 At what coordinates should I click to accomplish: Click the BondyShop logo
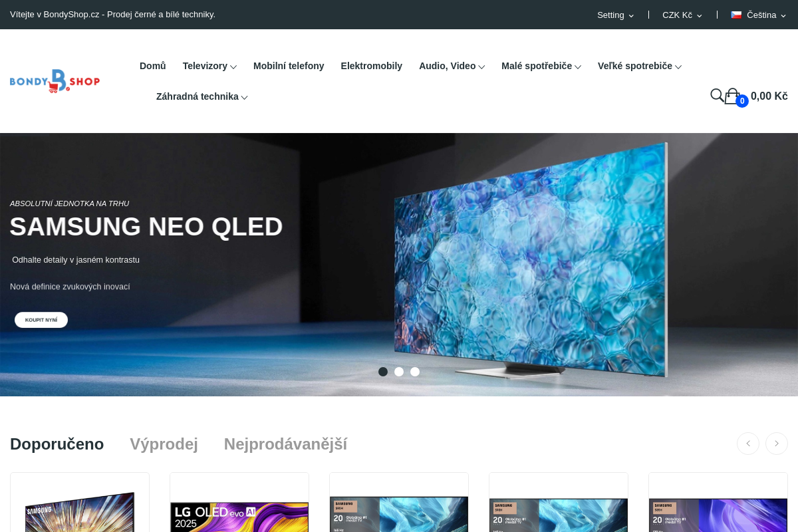[55, 81]
